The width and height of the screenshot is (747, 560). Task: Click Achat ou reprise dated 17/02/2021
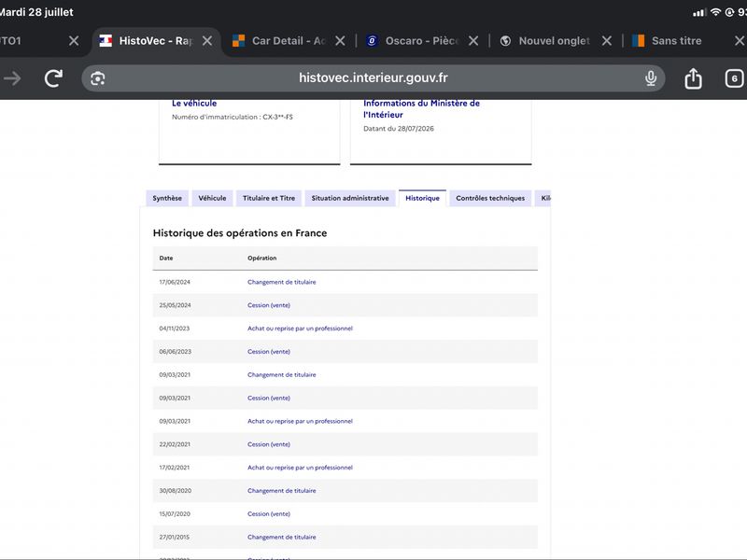[x=300, y=468]
